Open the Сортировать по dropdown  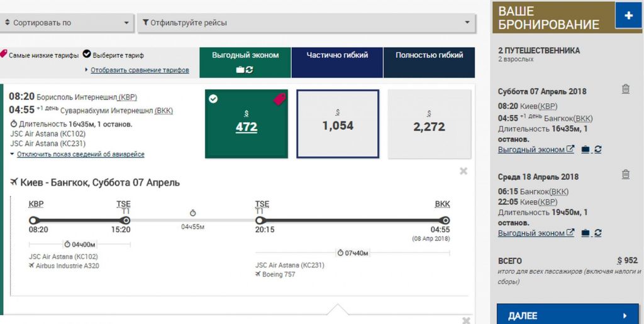[x=67, y=23]
